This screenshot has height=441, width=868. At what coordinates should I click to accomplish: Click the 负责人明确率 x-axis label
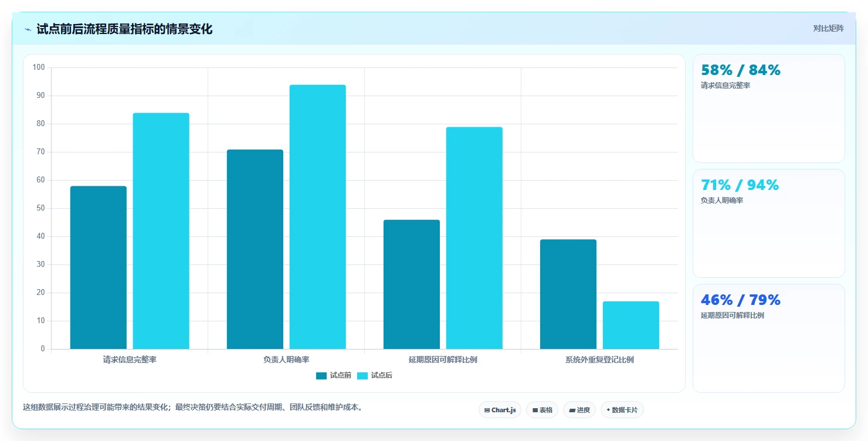click(286, 359)
